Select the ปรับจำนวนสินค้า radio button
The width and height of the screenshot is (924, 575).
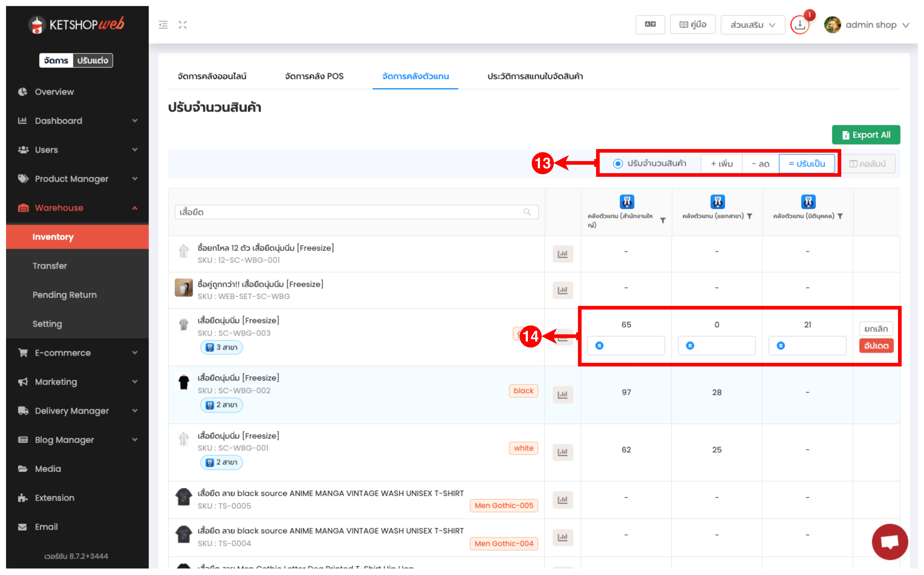click(618, 164)
